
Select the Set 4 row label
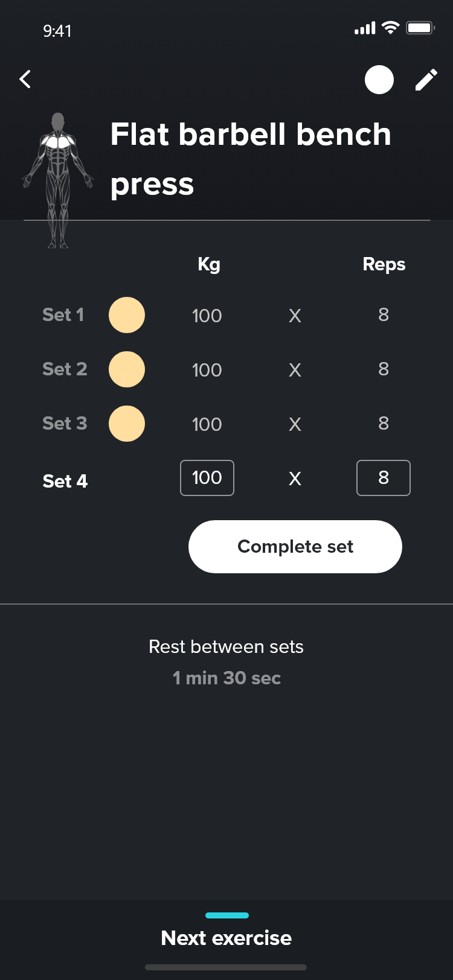coord(65,481)
